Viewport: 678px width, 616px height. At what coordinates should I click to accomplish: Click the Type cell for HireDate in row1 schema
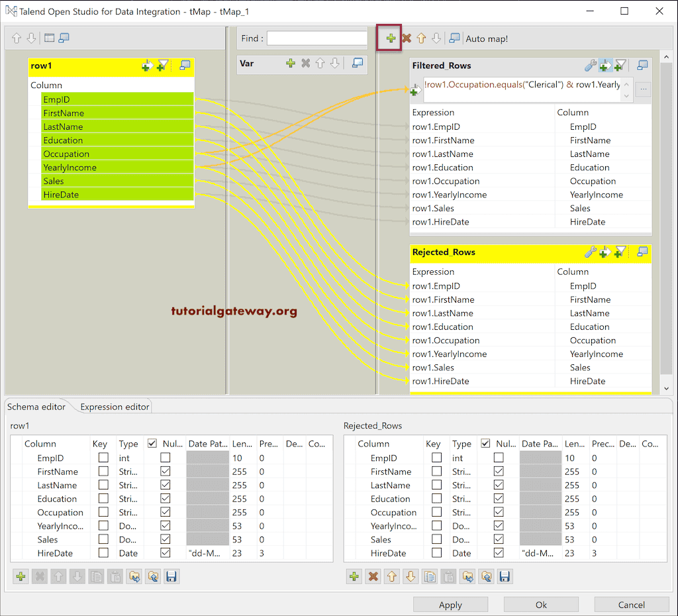click(129, 553)
